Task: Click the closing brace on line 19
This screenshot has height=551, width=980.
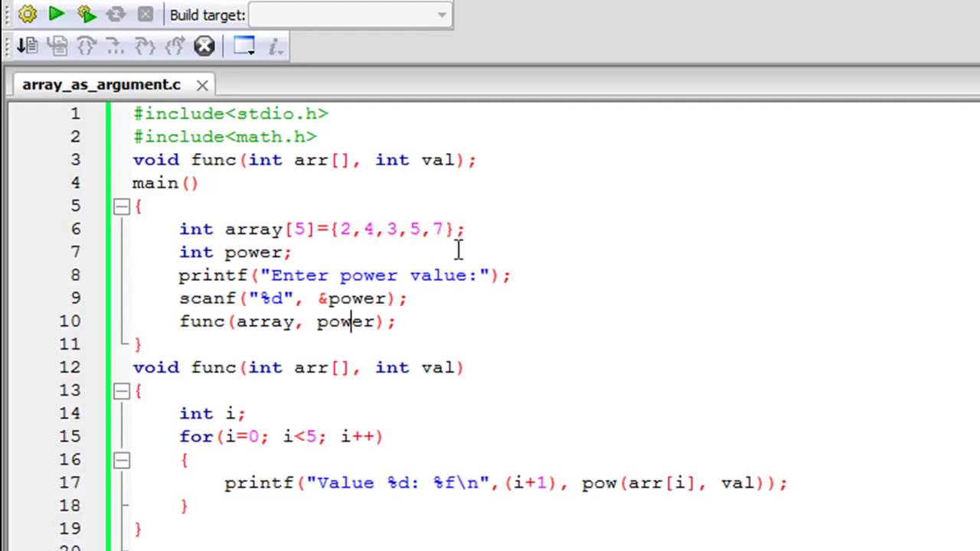Action: (138, 529)
